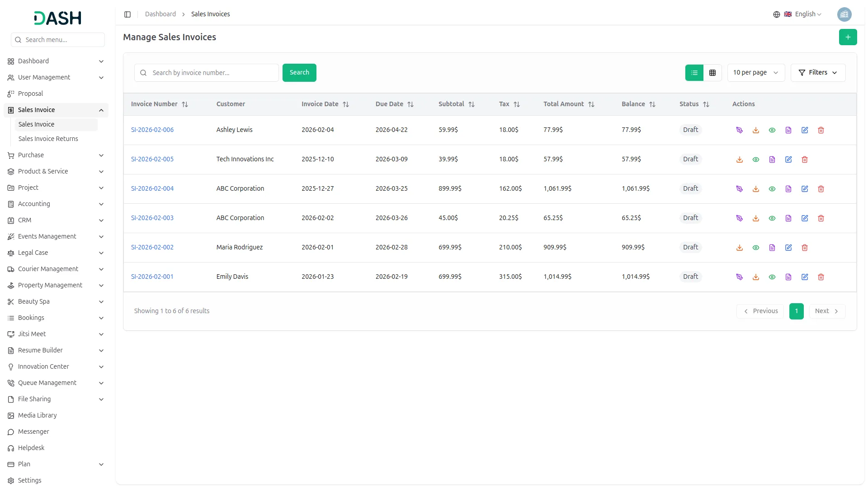The height and width of the screenshot is (488, 868).
Task: Edit invoice SI-2026-02-005 with the pencil icon
Action: point(788,160)
